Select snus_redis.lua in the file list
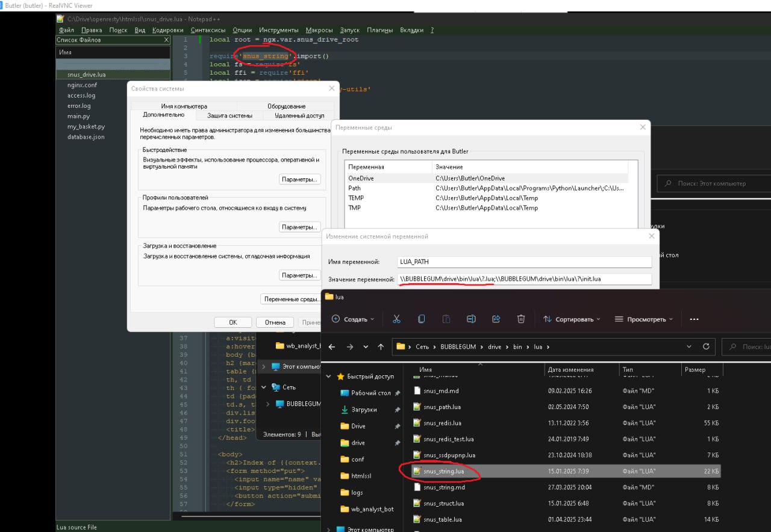 (x=442, y=423)
